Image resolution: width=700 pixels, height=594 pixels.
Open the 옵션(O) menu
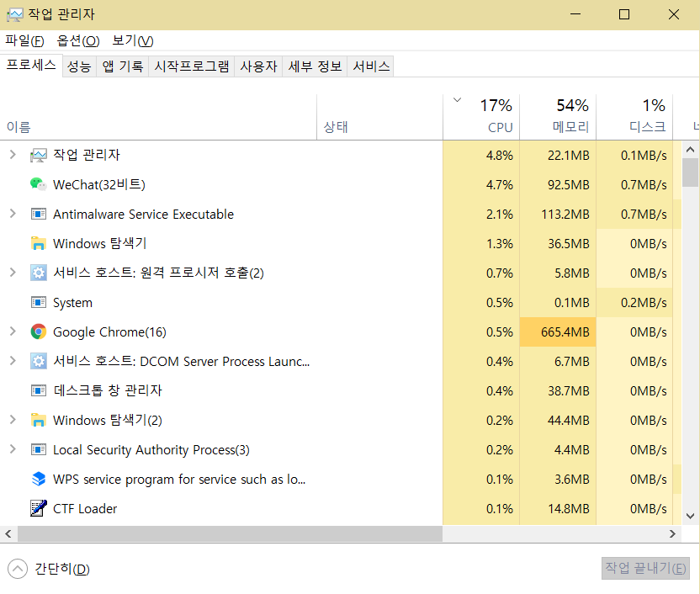78,41
